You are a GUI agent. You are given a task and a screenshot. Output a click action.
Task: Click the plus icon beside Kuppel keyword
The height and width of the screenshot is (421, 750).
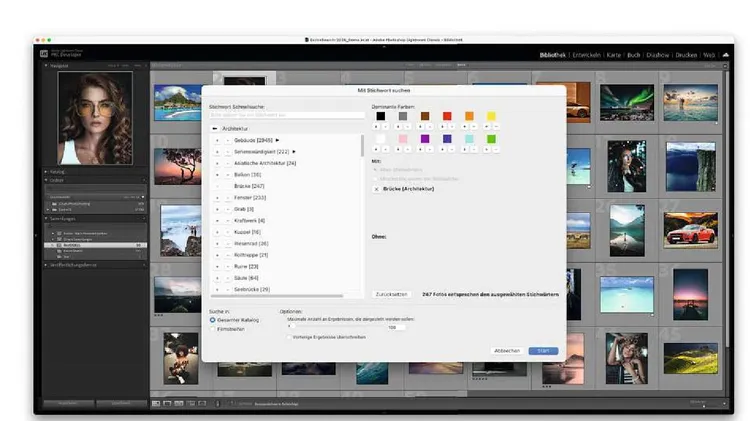tap(216, 232)
